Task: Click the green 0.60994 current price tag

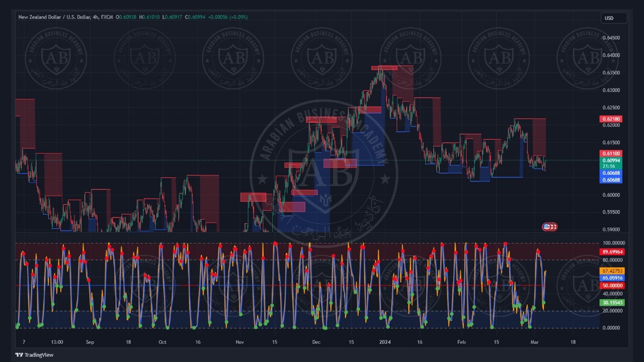Action: pos(611,160)
